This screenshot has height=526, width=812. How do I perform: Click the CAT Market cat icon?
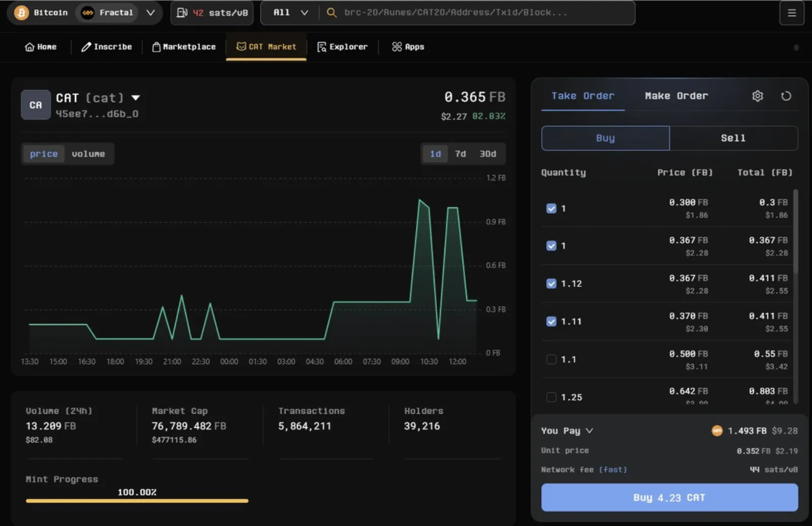coord(241,46)
